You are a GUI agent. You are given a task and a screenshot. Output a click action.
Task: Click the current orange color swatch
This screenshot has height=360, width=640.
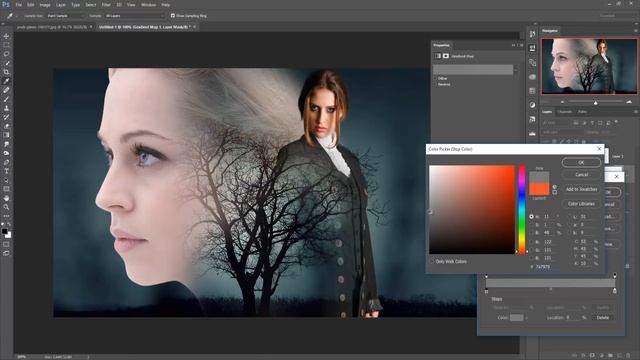pyautogui.click(x=539, y=189)
